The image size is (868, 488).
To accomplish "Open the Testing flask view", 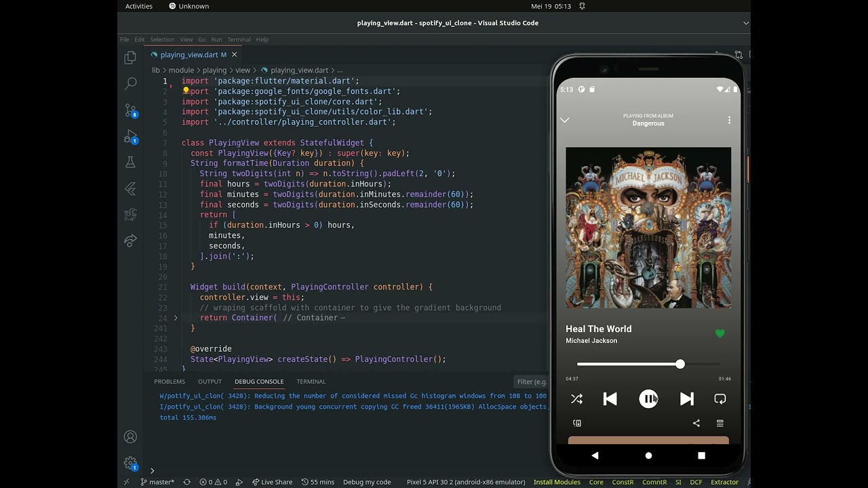I will click(x=130, y=162).
